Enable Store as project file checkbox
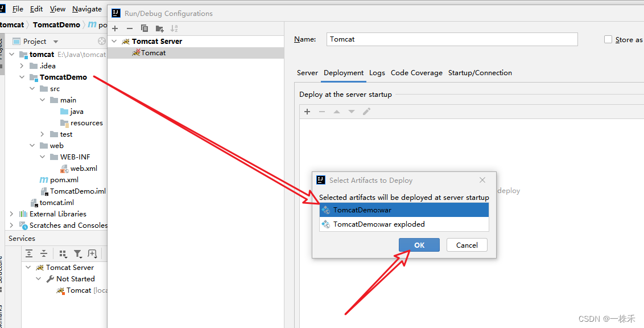This screenshot has height=328, width=644. click(x=608, y=39)
